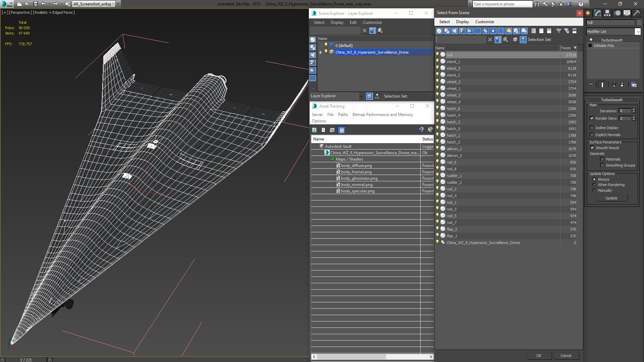Click Add New Layer icon in Scene Explorer
This screenshot has width=644, height=362.
380,31
